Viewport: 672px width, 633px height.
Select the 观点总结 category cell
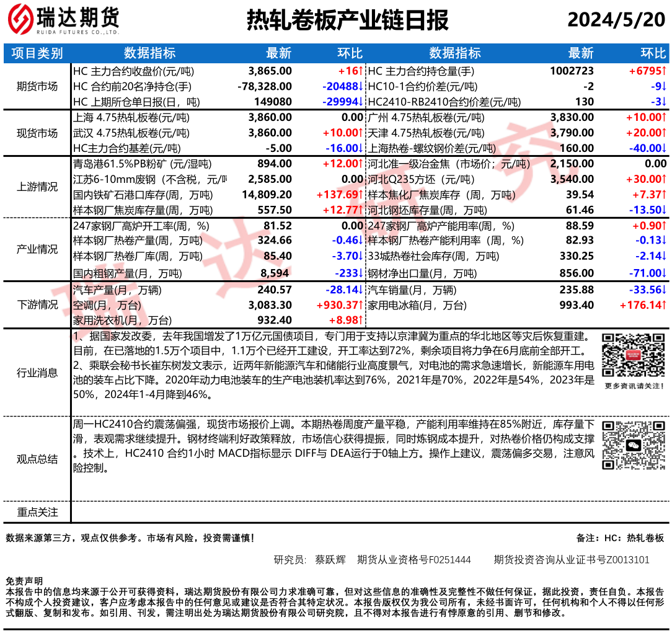[37, 459]
